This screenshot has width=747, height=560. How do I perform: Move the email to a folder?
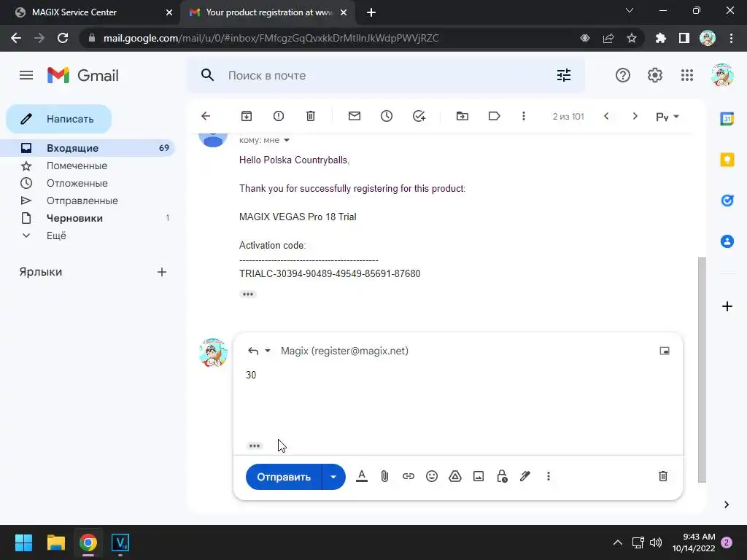coord(462,116)
